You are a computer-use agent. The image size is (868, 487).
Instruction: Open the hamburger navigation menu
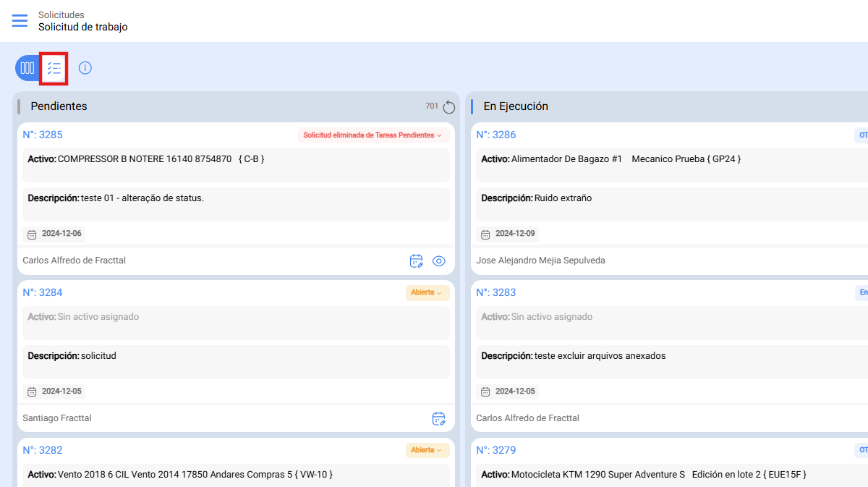pos(20,20)
